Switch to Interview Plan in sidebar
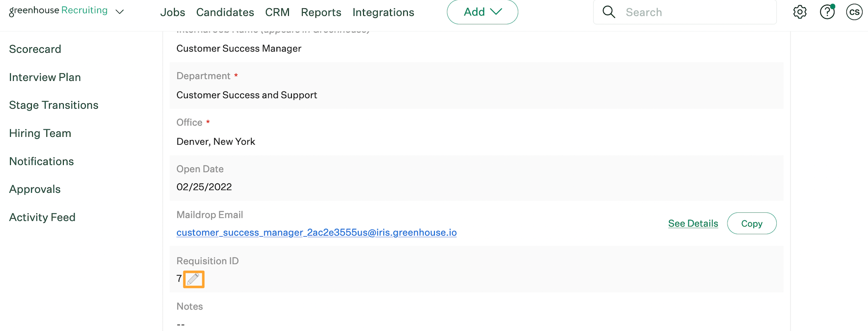This screenshot has height=331, width=868. tap(45, 77)
